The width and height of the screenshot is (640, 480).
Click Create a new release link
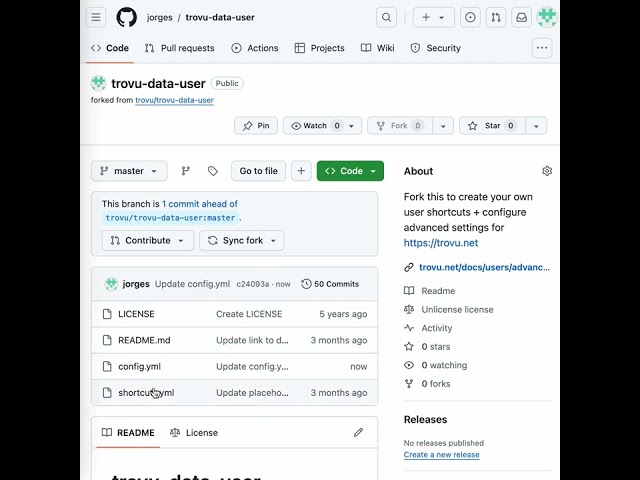[x=441, y=455]
